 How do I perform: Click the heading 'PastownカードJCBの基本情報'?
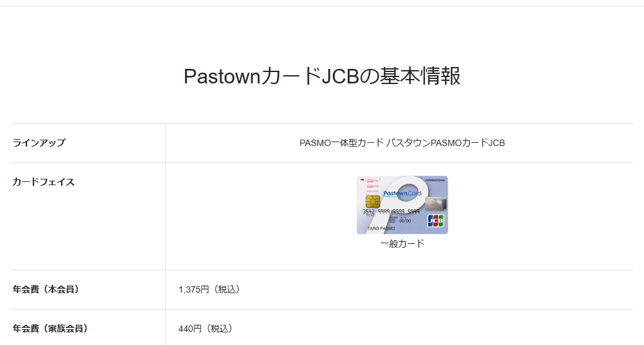tap(322, 76)
